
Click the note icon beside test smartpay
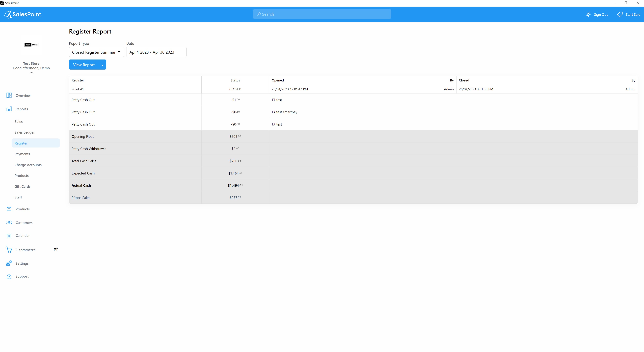(273, 112)
